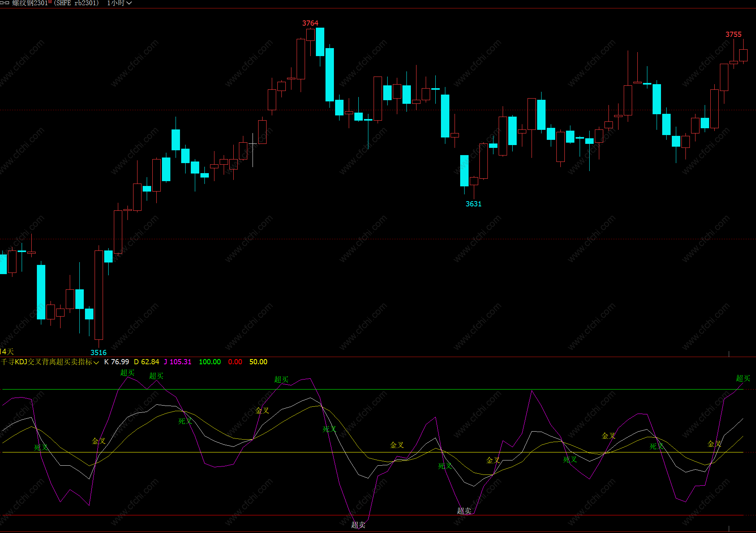The image size is (756, 533).
Task: Select the red 0.00 level value
Action: (235, 362)
